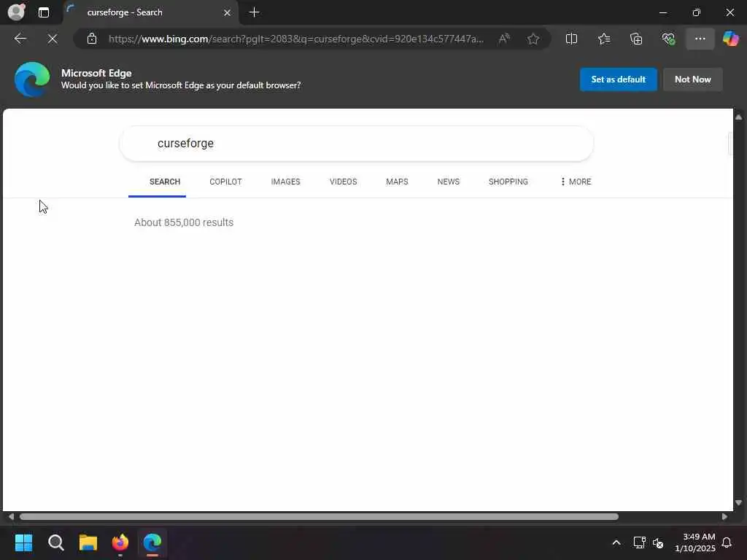Open Collections panel

coord(636,39)
